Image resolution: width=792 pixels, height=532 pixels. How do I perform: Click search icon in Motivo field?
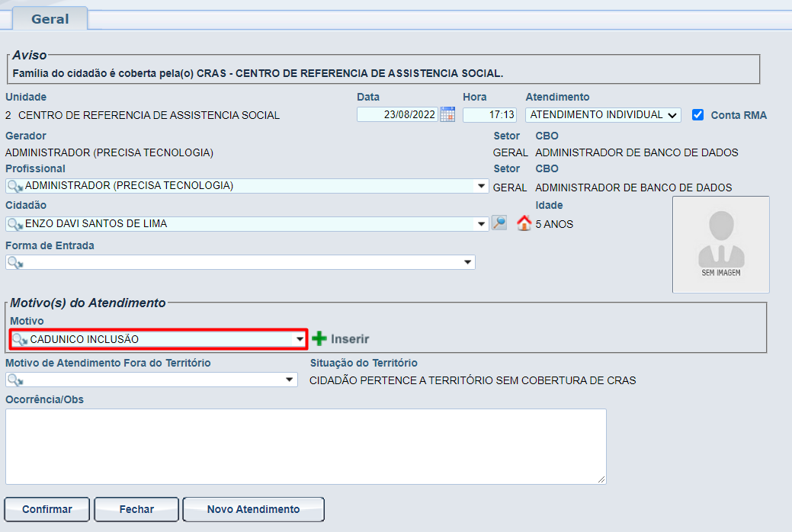tap(20, 339)
